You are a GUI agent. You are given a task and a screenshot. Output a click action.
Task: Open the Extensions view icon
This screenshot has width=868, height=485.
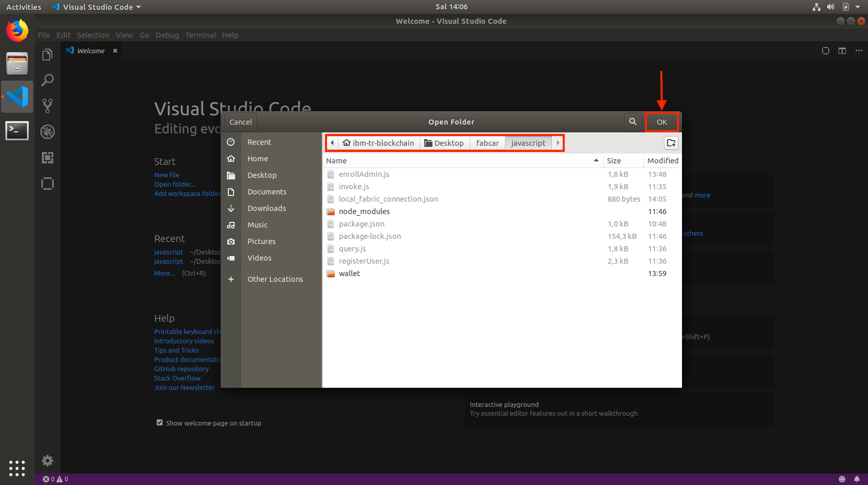click(48, 158)
